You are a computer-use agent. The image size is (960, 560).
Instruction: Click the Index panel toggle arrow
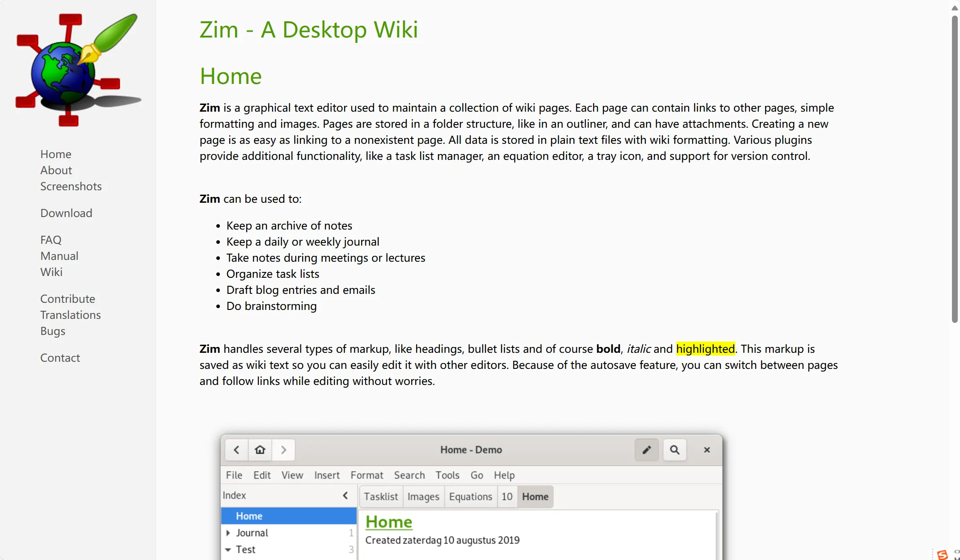(x=345, y=495)
